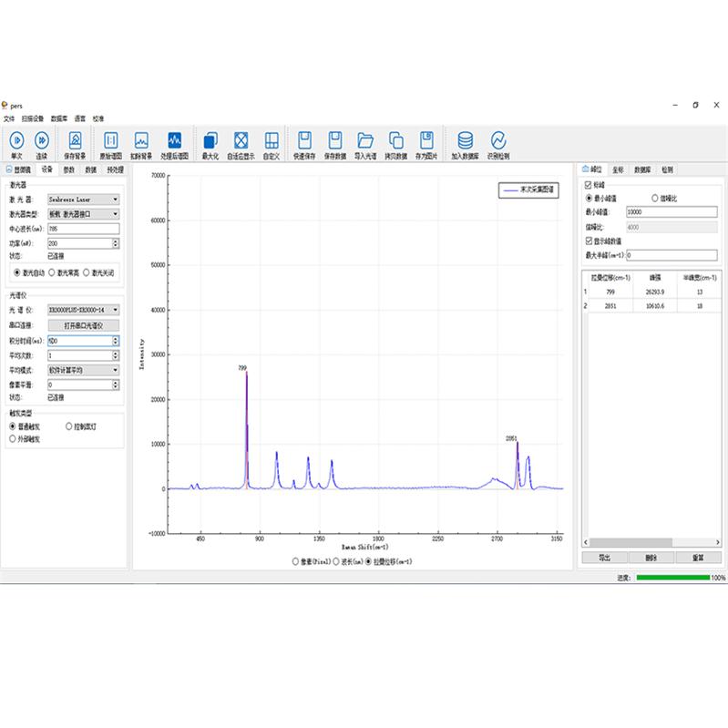The width and height of the screenshot is (728, 728).
Task: Switch to the parameters (参数) tab
Action: point(69,169)
